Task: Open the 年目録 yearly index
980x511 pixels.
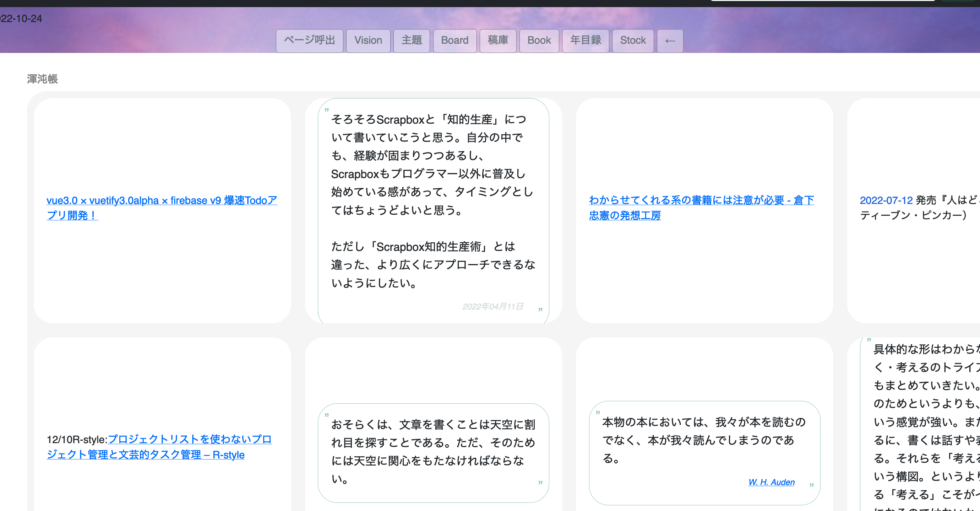Action: 585,41
